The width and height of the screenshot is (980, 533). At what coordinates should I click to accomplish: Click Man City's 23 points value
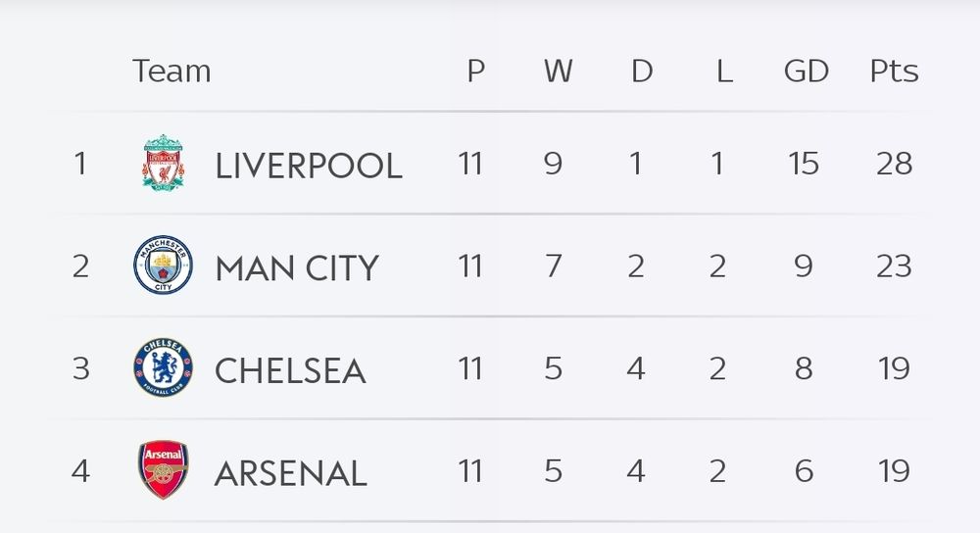coord(894,266)
